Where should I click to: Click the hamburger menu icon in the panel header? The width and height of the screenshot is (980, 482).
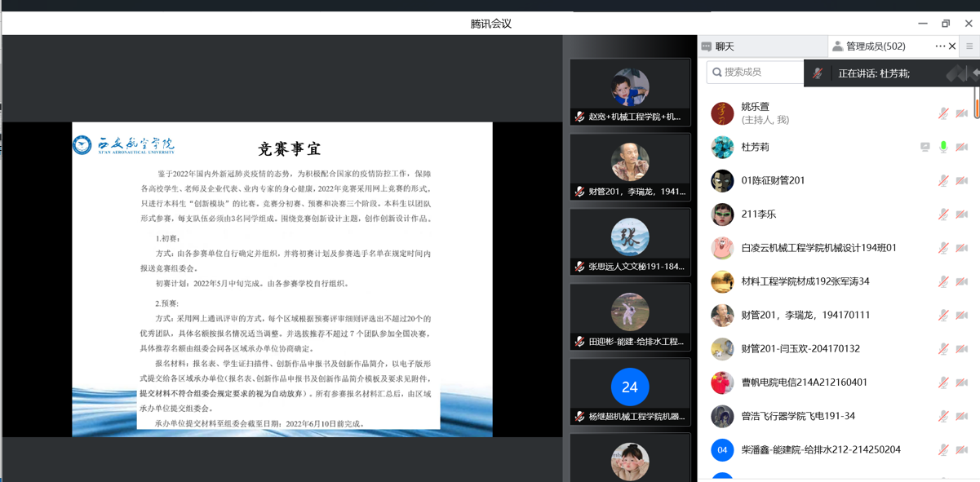click(969, 46)
